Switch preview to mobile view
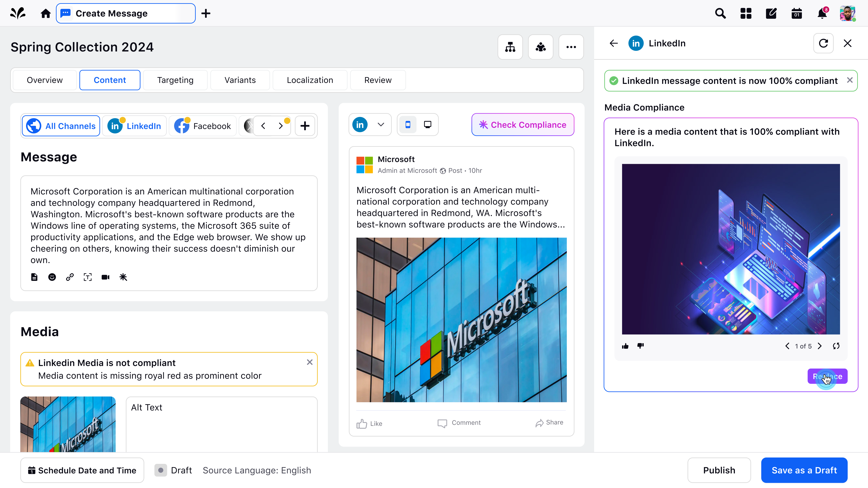868x488 pixels. click(x=408, y=125)
